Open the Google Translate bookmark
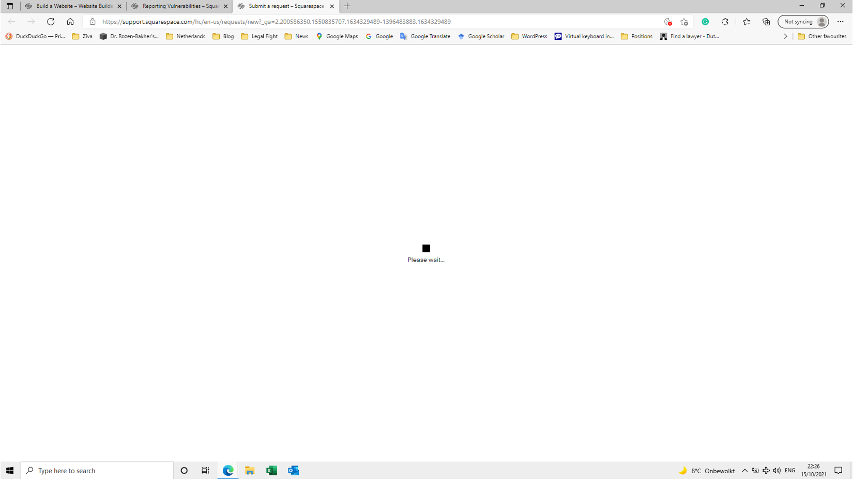 pos(425,36)
